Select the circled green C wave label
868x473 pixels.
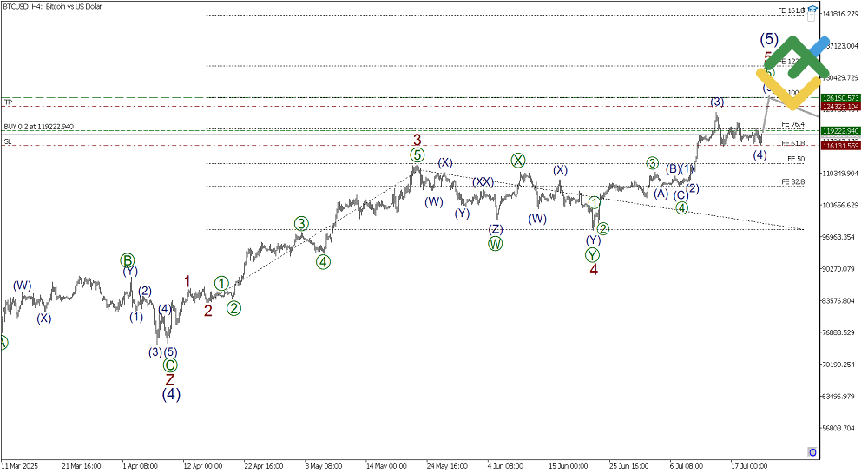click(x=170, y=365)
